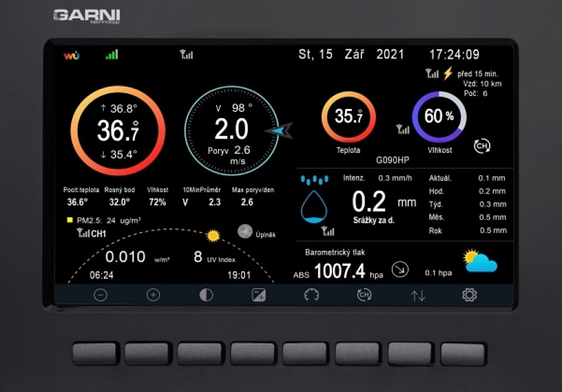Click the year 2021 in the date
562x392 pixels.
(x=390, y=54)
